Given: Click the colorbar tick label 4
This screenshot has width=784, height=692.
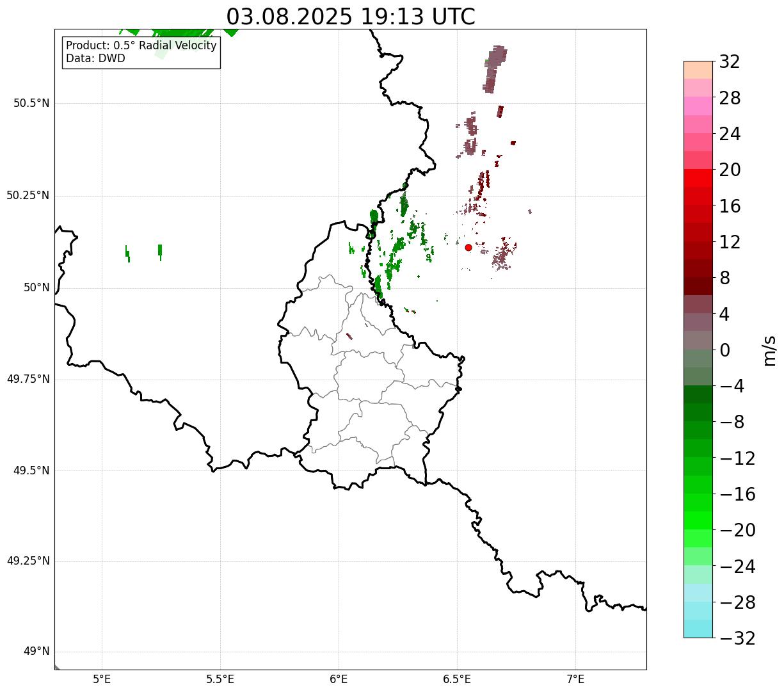Looking at the screenshot, I should tap(724, 314).
